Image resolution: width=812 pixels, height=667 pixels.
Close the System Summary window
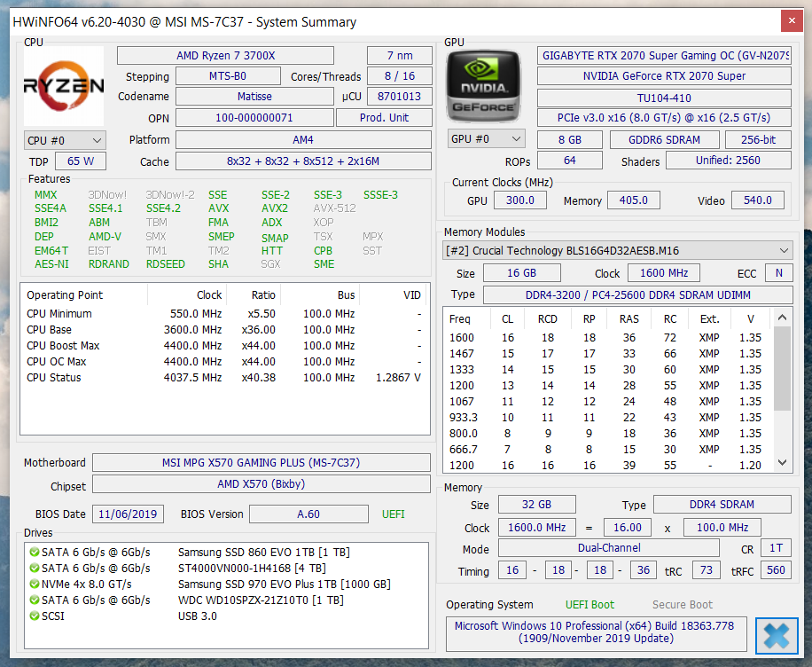[792, 20]
